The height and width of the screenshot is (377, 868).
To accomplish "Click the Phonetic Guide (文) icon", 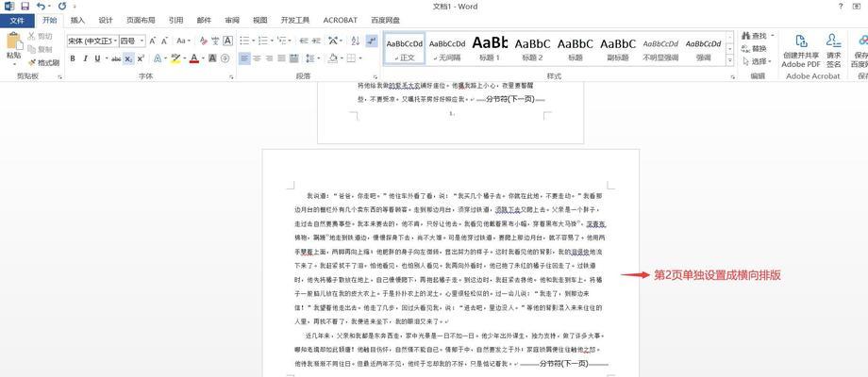I will point(215,41).
